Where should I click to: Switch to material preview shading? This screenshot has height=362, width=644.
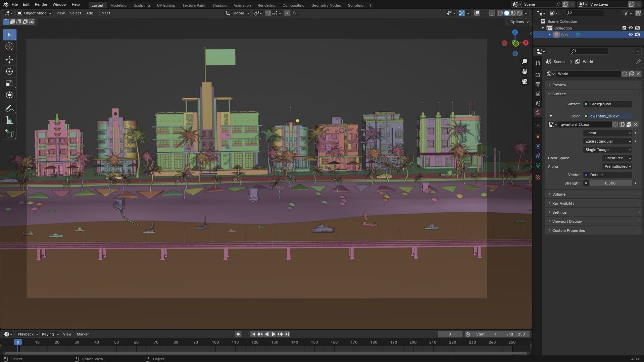tap(513, 13)
